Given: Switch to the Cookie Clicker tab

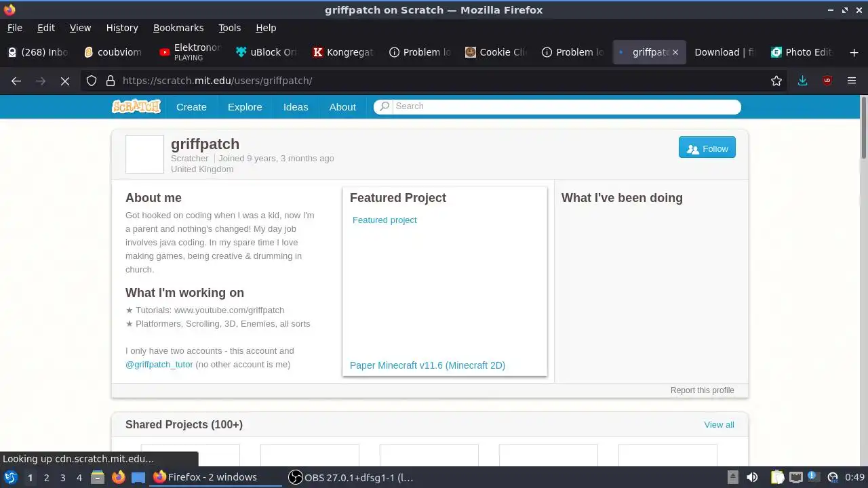Looking at the screenshot, I should [x=497, y=52].
